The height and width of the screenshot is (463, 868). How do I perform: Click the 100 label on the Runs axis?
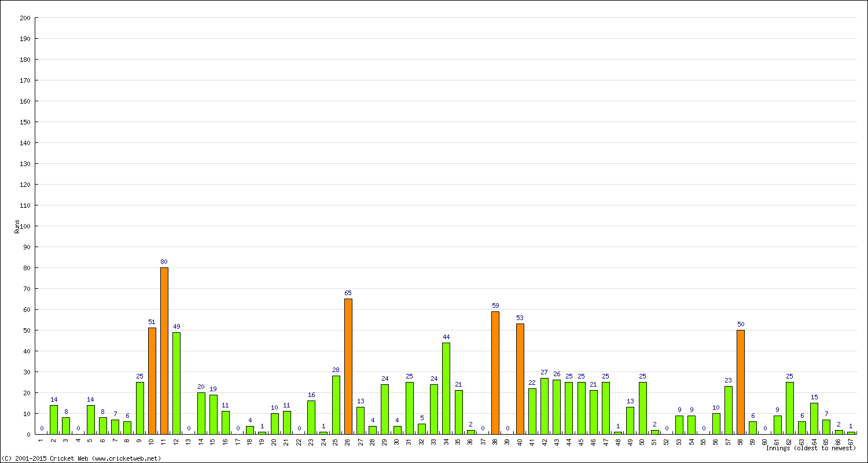coord(25,226)
